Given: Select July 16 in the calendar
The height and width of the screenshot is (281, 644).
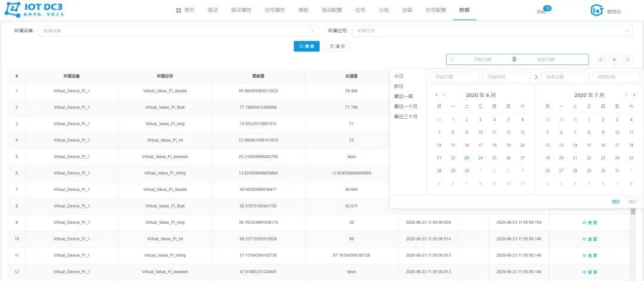Looking at the screenshot, I should 603,145.
